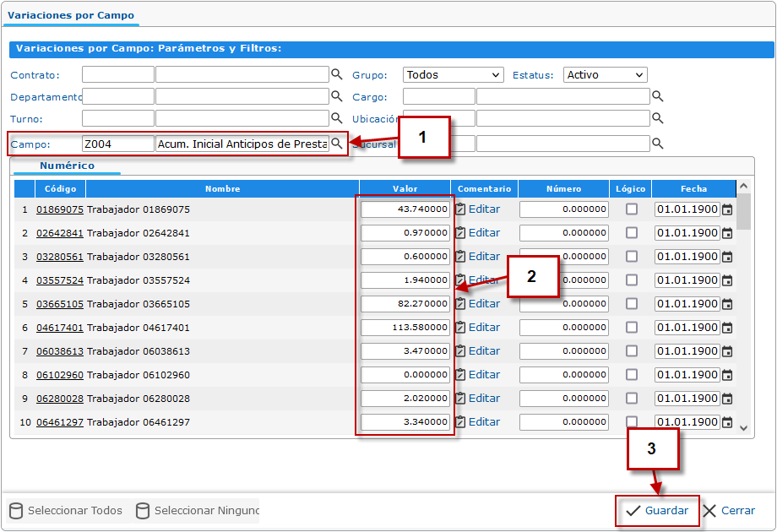The height and width of the screenshot is (532, 777).
Task: Open worker code link 01869075
Action: (59, 209)
